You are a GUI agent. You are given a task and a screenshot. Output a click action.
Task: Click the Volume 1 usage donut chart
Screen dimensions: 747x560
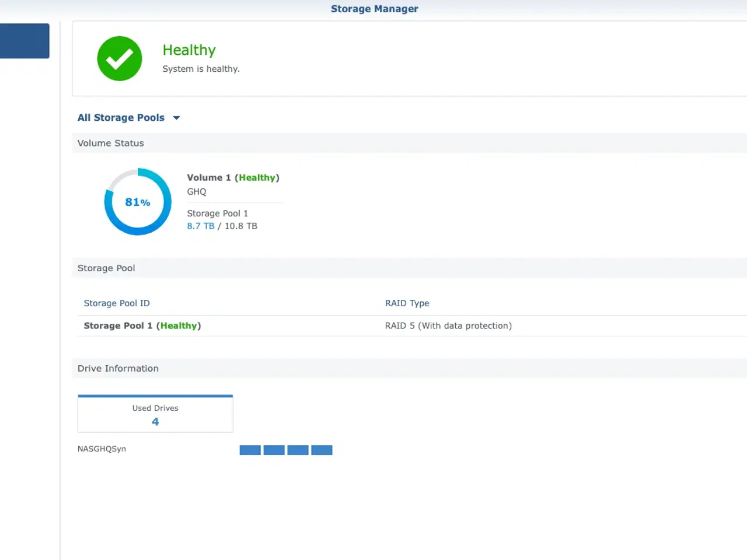click(137, 202)
